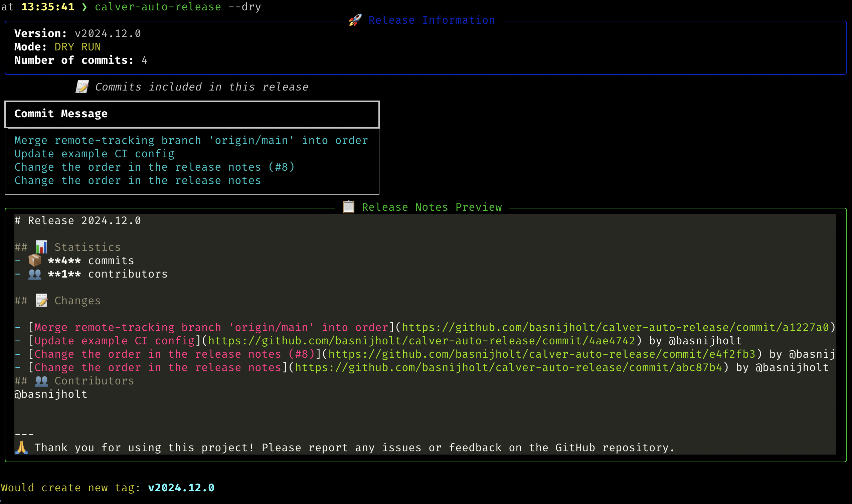Open the commit/e4f2fb3 GitHub URL
Screen dimensions: 852x504
coord(542,354)
